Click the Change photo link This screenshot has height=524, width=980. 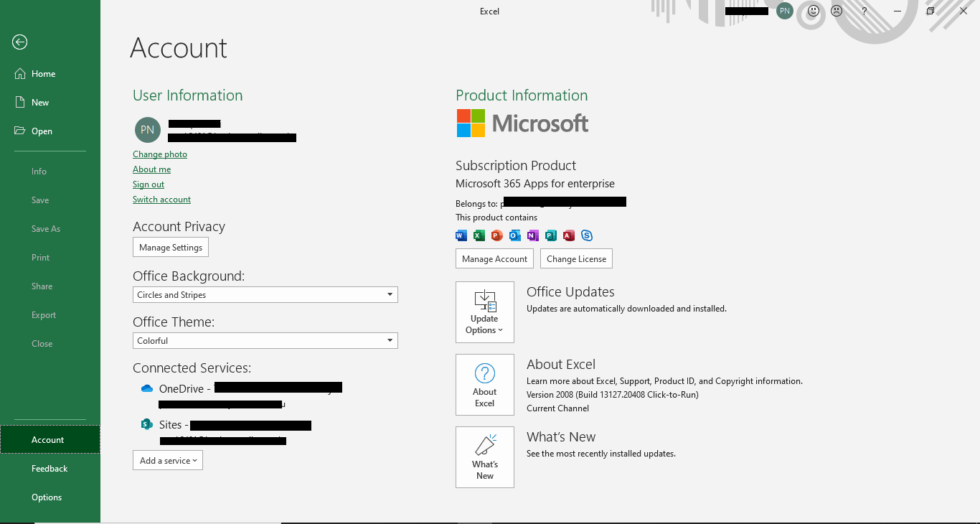coord(160,154)
